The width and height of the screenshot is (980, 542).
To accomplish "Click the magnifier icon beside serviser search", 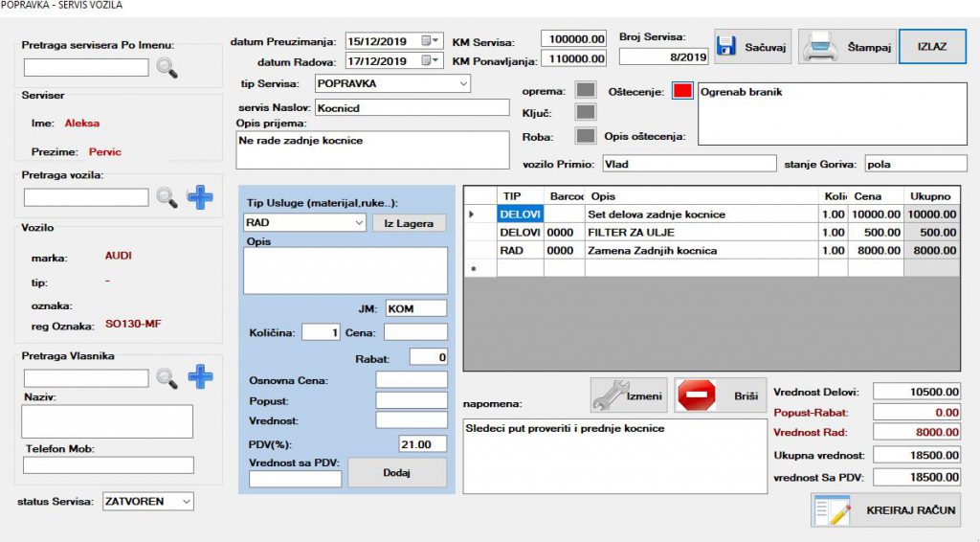I will point(167,68).
